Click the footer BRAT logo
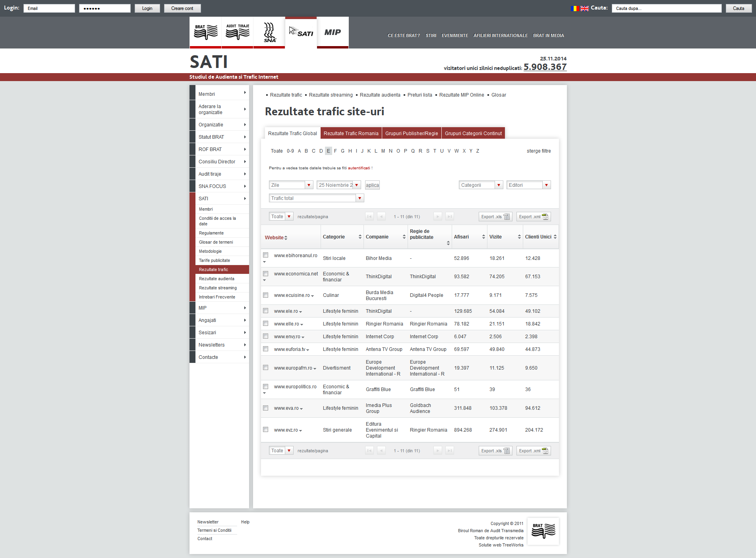The image size is (756, 558). tap(543, 531)
